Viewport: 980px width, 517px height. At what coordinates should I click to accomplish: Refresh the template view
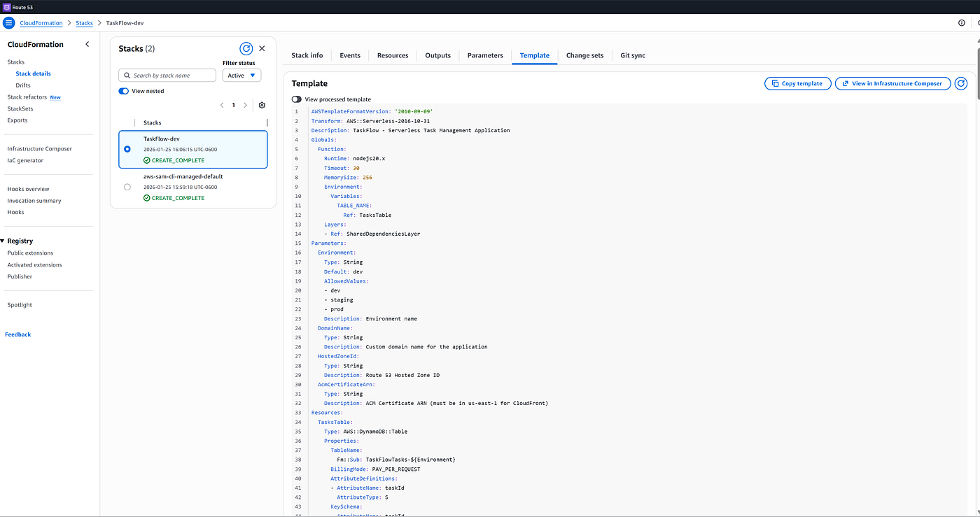point(961,83)
